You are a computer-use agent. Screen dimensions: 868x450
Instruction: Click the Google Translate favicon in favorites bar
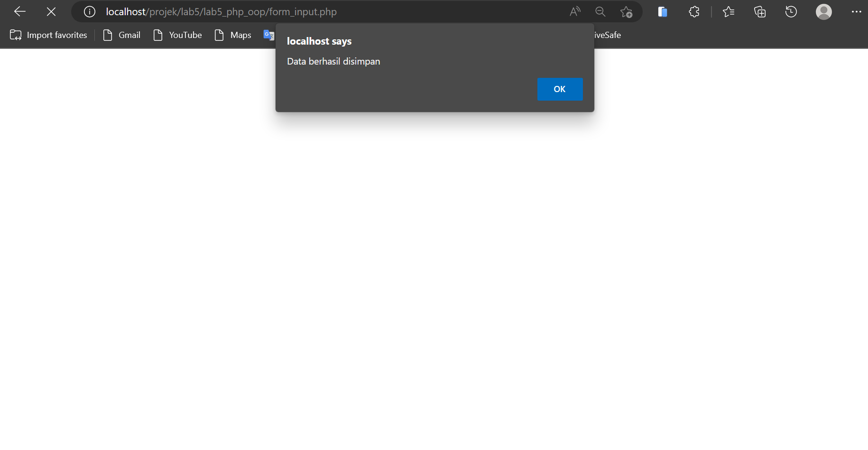coord(268,35)
